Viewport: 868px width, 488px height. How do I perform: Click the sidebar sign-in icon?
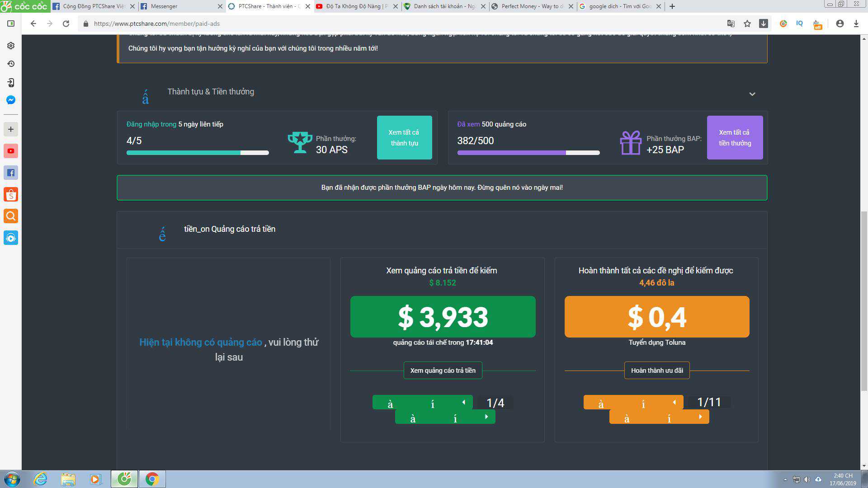pyautogui.click(x=11, y=82)
